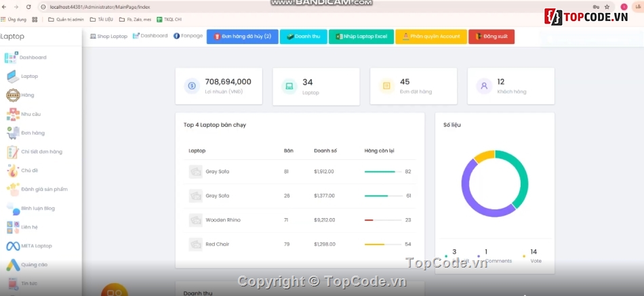644x296 pixels.
Task: Open Chủ đề sidebar item
Action: [22, 171]
